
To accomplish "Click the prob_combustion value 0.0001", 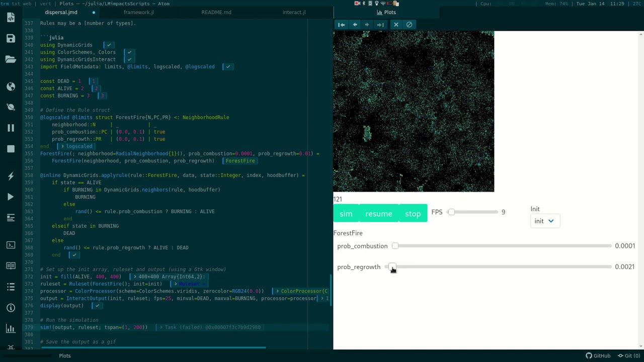I will click(x=624, y=246).
